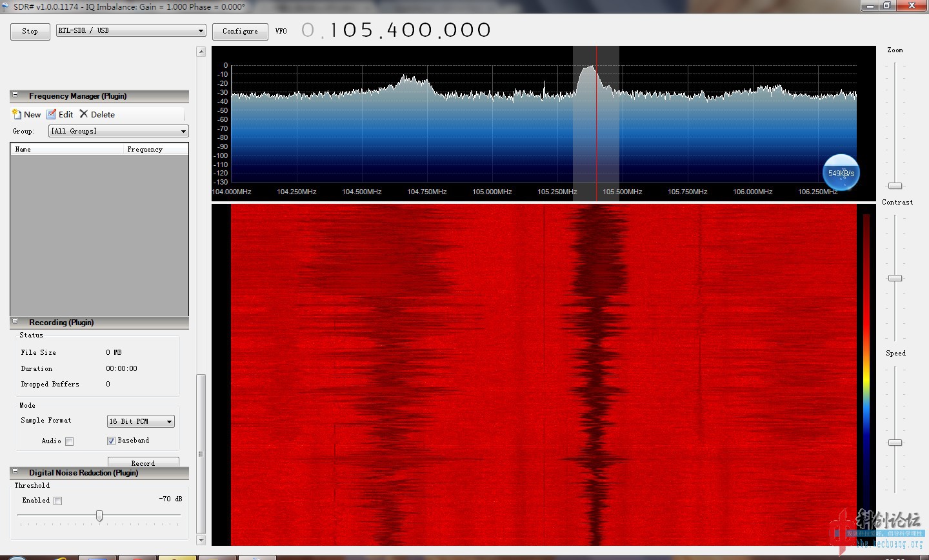
Task: Click the Stop button
Action: [x=30, y=31]
